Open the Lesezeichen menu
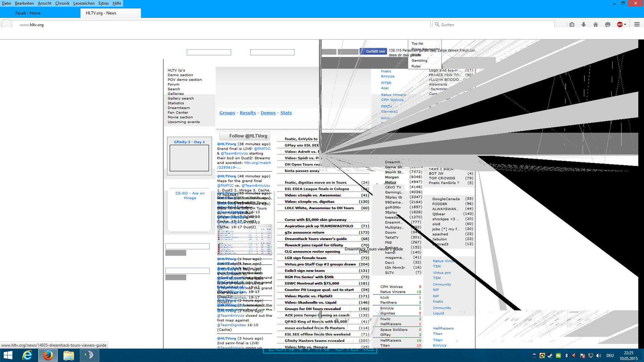 coord(84,3)
